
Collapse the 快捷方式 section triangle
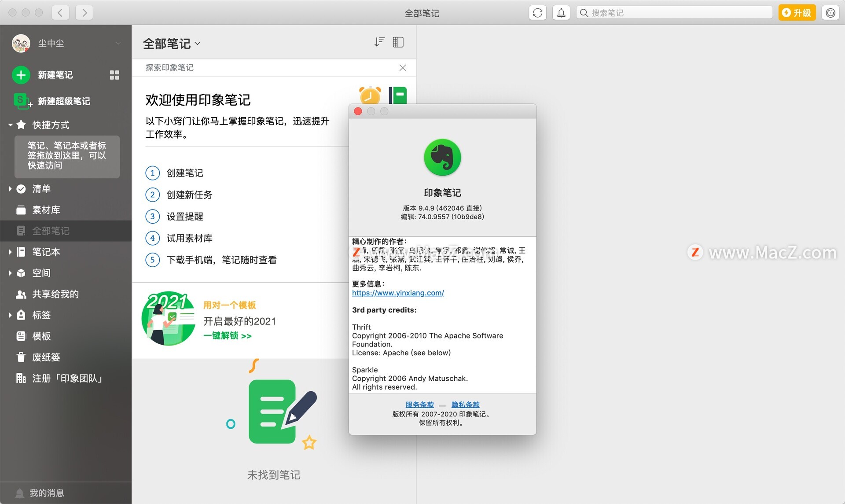click(10, 125)
